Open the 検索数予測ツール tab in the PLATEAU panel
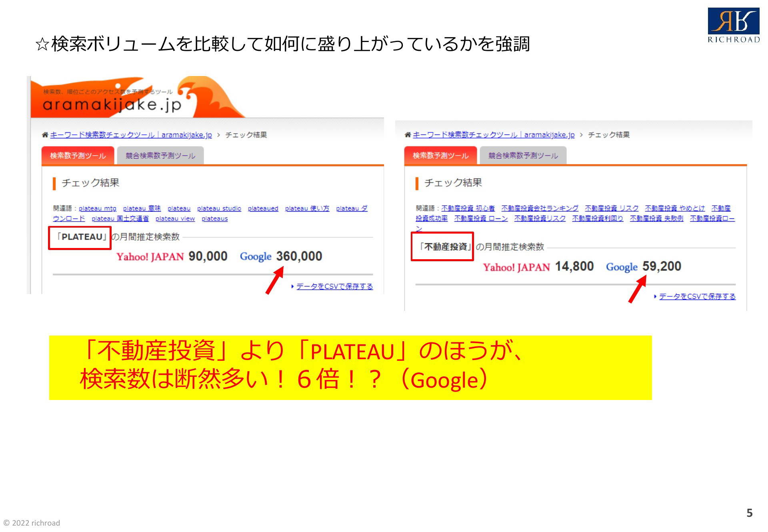The image size is (768, 532). click(x=78, y=156)
